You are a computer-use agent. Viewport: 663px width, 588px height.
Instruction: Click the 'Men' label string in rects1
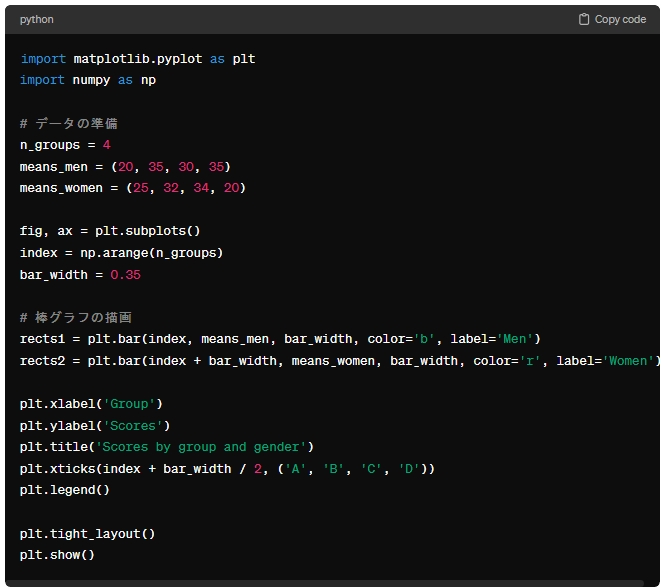point(515,339)
